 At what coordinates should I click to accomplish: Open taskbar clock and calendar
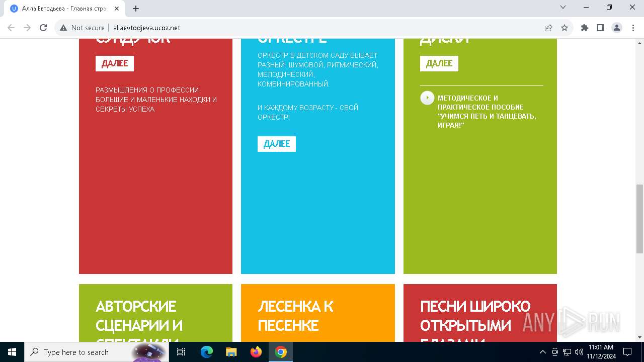click(x=601, y=352)
